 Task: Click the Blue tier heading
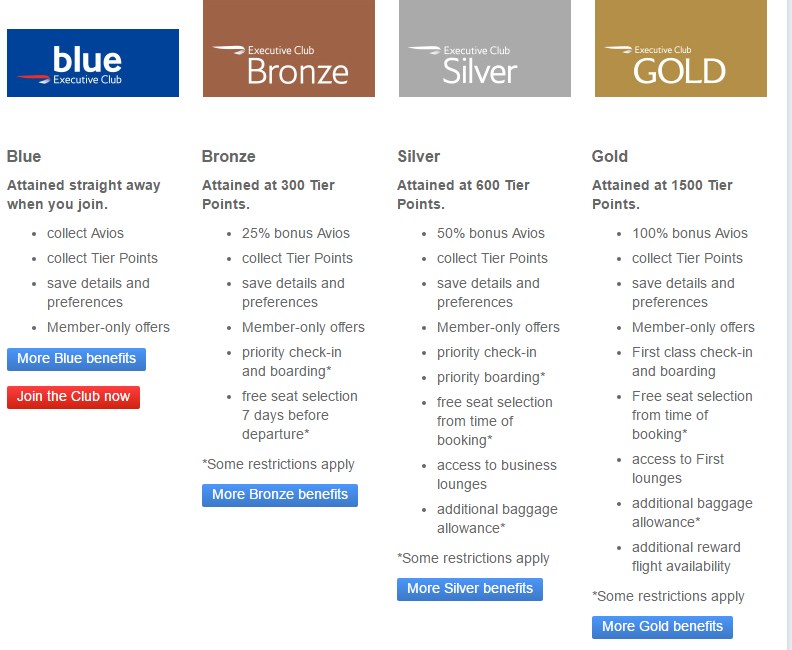(x=24, y=156)
